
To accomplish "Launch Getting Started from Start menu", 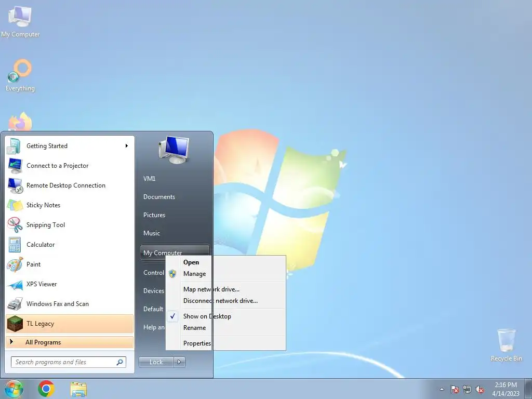I will point(70,146).
